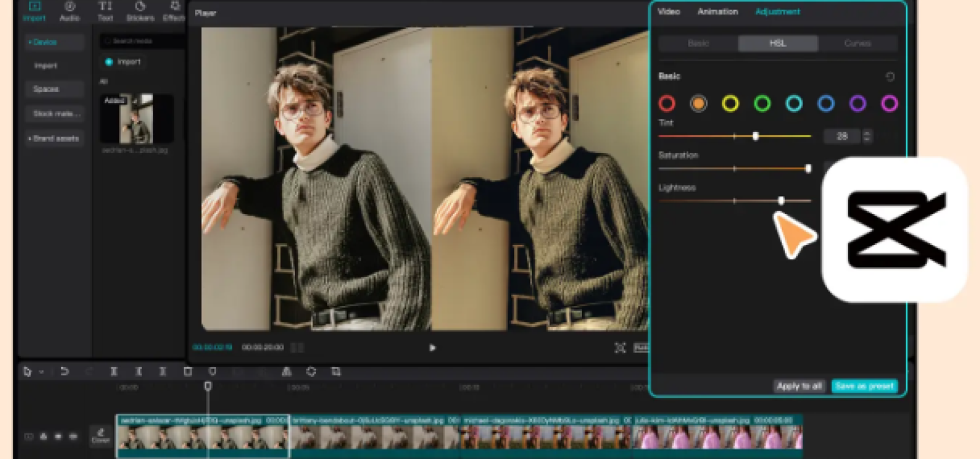The height and width of the screenshot is (459, 980).
Task: Open selection tool dropdown arrow in timeline
Action: (x=42, y=371)
